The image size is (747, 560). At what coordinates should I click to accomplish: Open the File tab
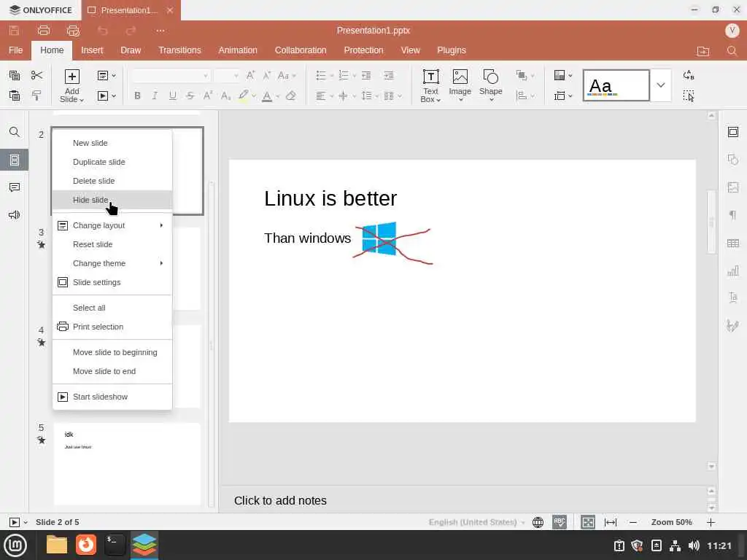(15, 50)
